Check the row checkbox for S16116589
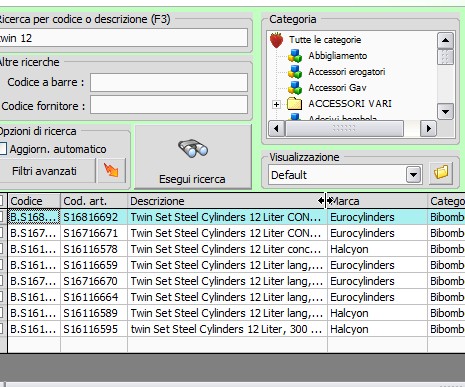Viewport: 465px width, 387px height. click(1, 313)
